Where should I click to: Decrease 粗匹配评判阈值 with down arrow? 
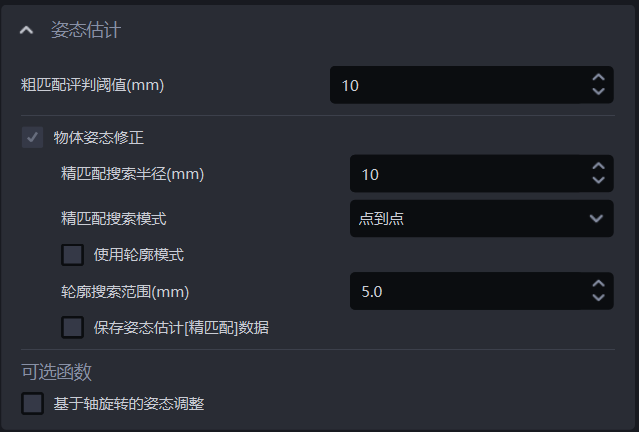[598, 92]
